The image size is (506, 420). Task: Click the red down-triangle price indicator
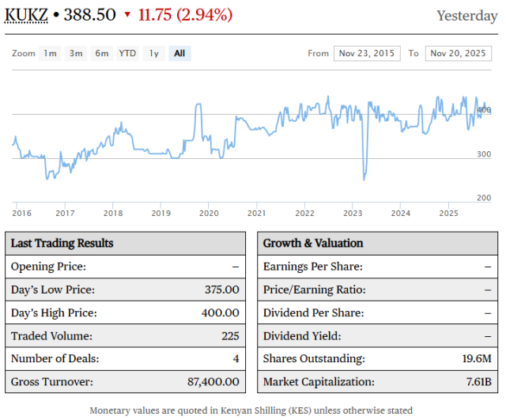(x=127, y=16)
